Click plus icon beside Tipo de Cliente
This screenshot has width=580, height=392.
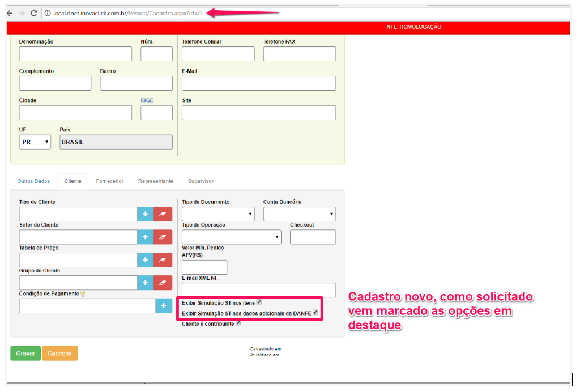point(145,214)
